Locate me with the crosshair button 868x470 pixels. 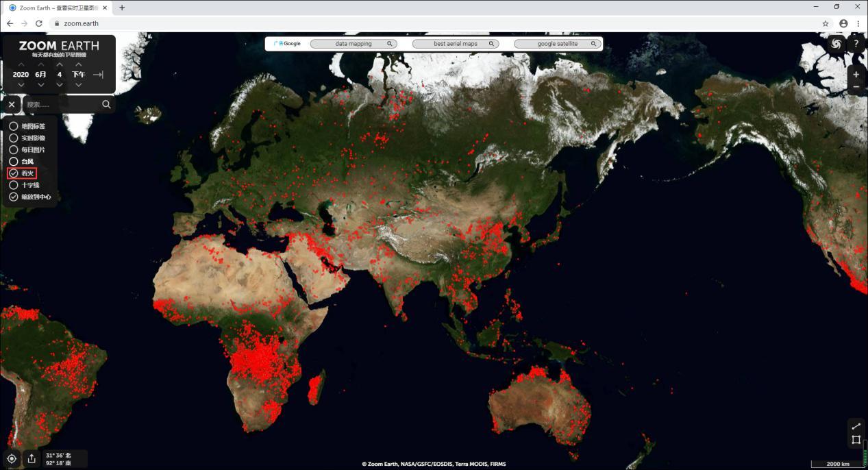coord(12,458)
